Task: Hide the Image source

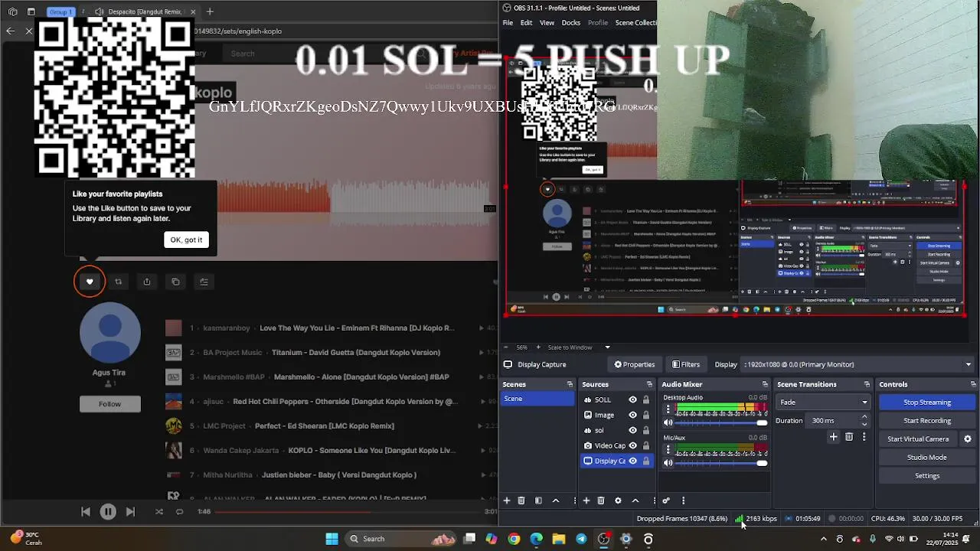Action: (632, 415)
